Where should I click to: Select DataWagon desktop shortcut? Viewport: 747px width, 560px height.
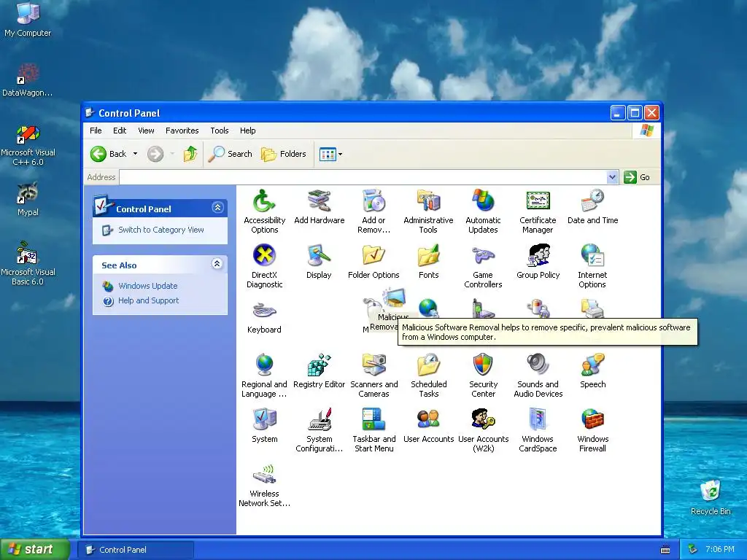tap(28, 80)
